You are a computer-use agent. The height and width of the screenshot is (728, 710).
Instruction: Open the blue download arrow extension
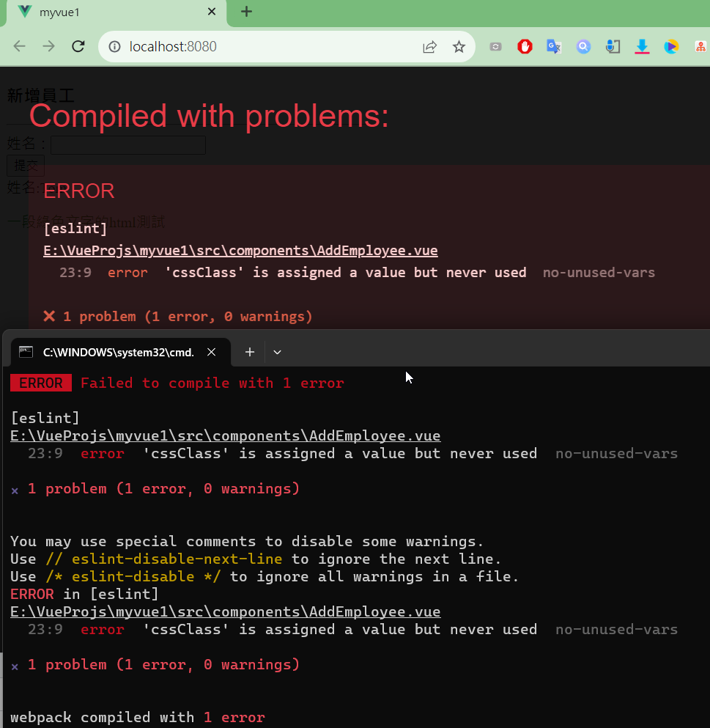642,46
